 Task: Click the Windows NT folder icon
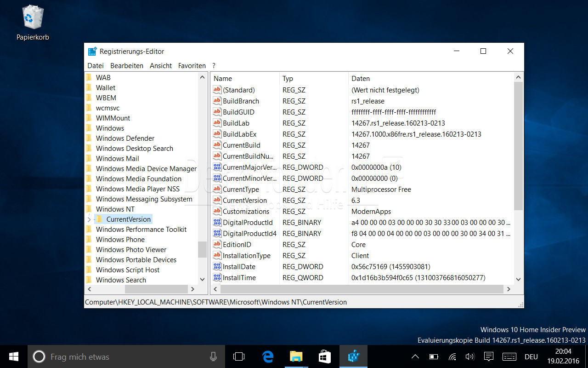click(x=89, y=209)
